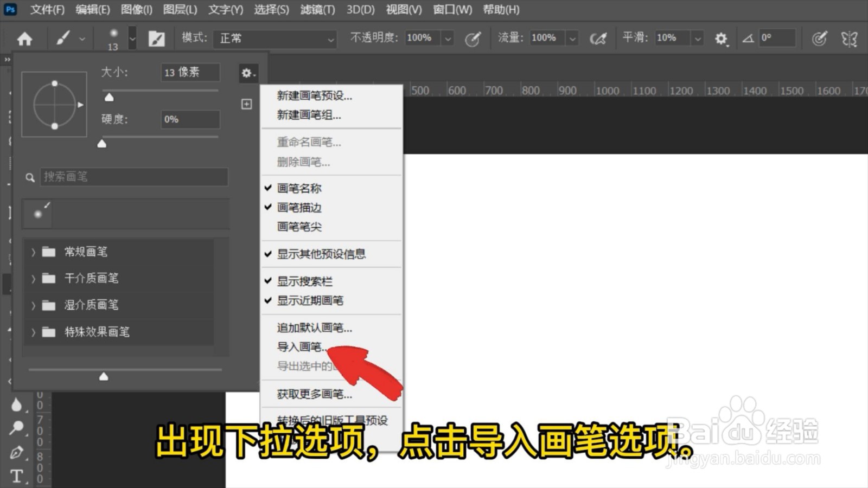Click the brush angle roundness preview circle

(x=54, y=104)
